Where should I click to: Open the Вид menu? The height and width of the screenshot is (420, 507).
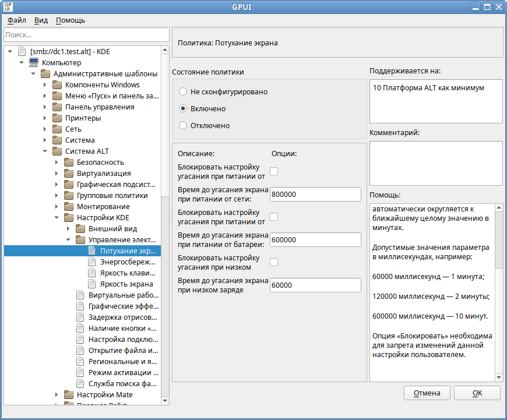click(x=41, y=20)
